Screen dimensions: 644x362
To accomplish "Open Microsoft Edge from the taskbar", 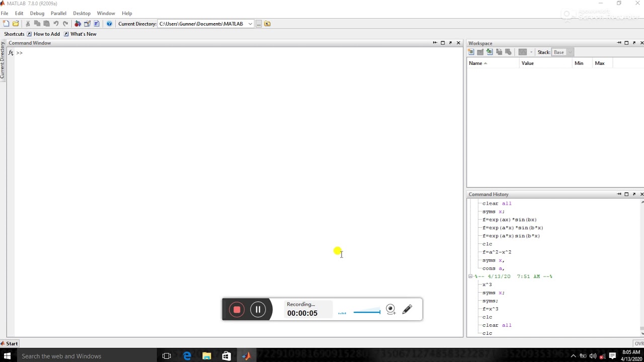I will click(187, 356).
